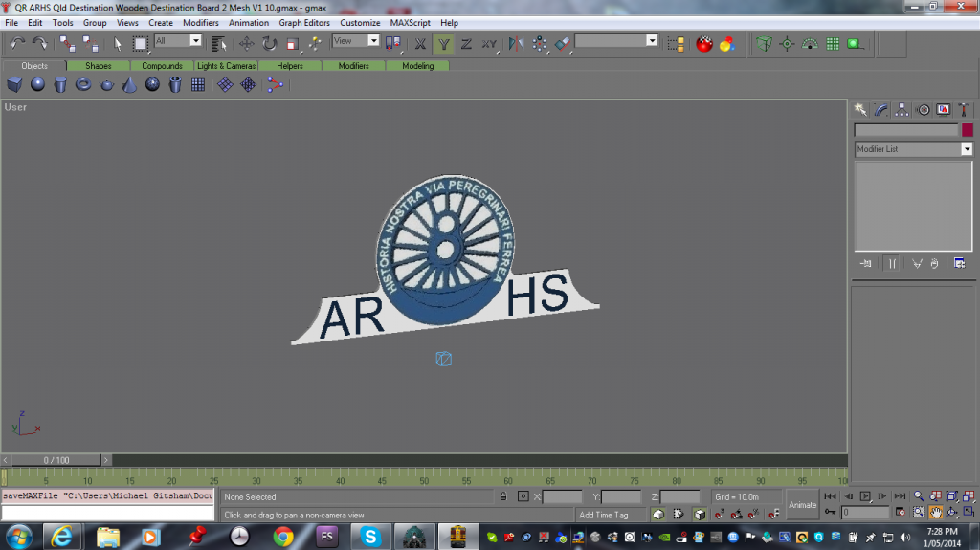Toggle the Selection Lock padlock
This screenshot has width=980, height=550.
(x=503, y=496)
